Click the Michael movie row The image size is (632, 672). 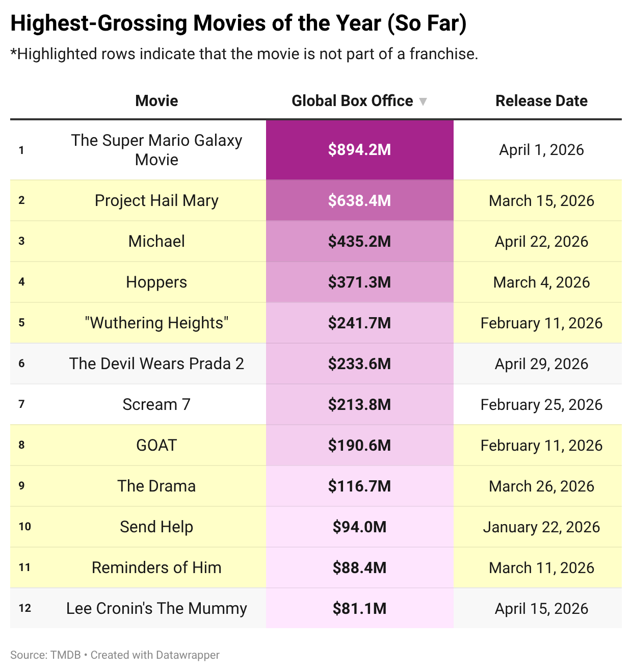click(316, 241)
